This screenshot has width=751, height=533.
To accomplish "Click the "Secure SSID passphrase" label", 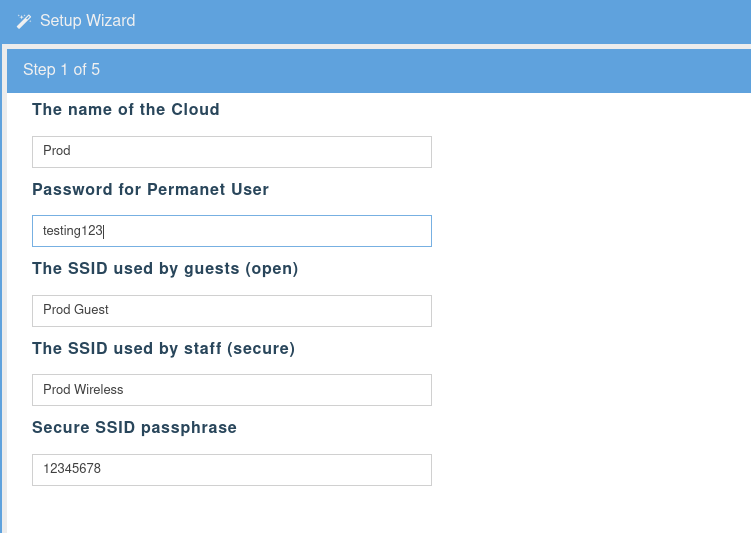I will [x=134, y=427].
